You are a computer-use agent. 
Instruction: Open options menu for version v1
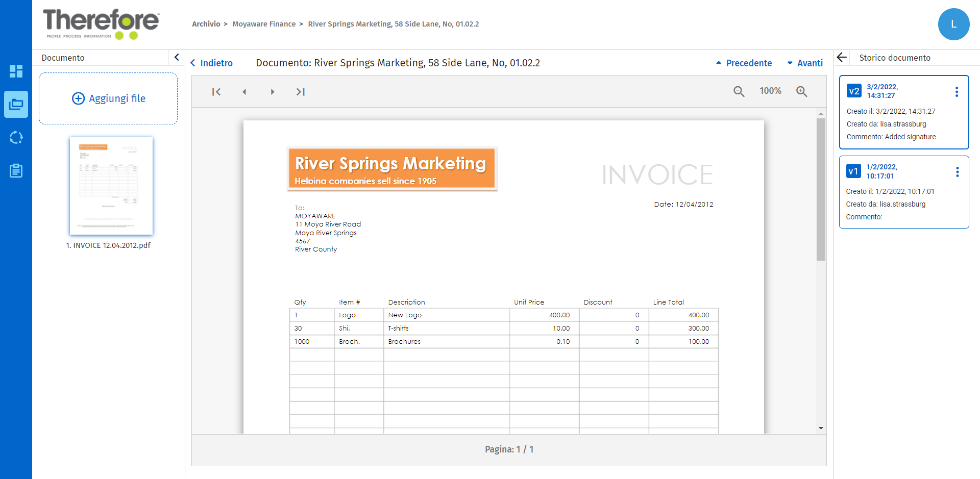(x=957, y=172)
